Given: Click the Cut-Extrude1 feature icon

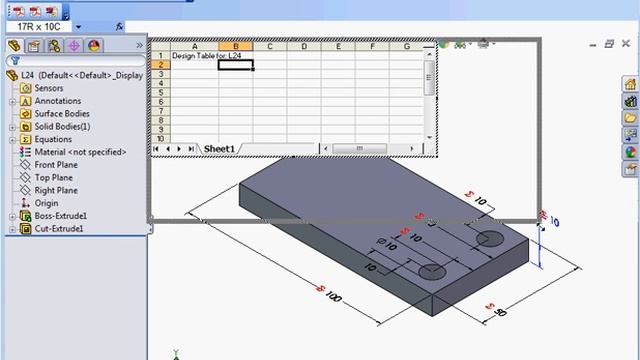Looking at the screenshot, I should 25,229.
